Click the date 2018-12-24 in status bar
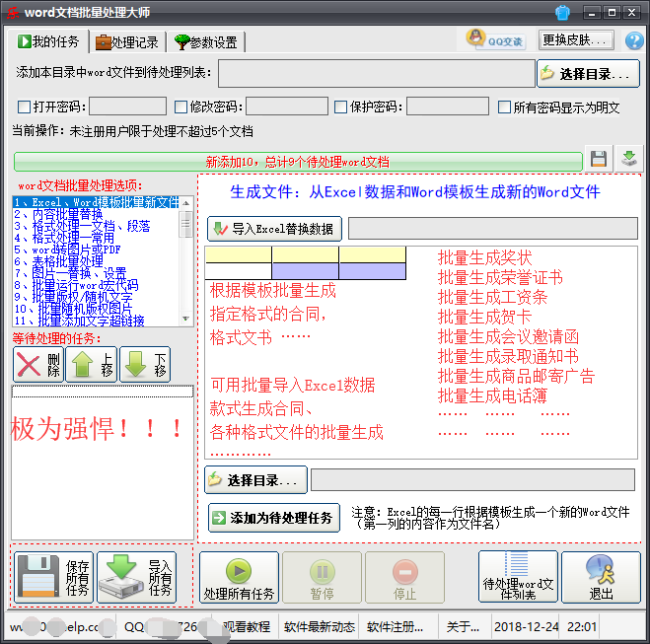 526,627
